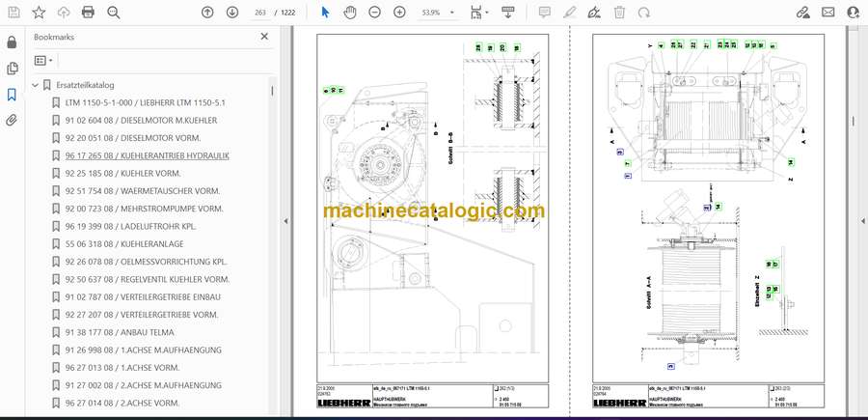Click the read mode keyboard icon
Viewport: 868px width, 420px height.
click(x=507, y=13)
